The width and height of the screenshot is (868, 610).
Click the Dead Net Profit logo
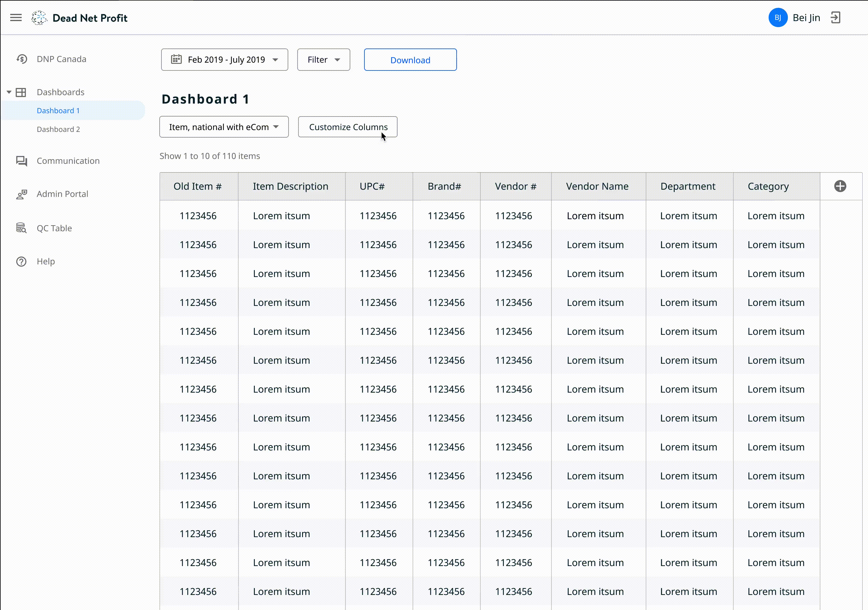click(39, 18)
